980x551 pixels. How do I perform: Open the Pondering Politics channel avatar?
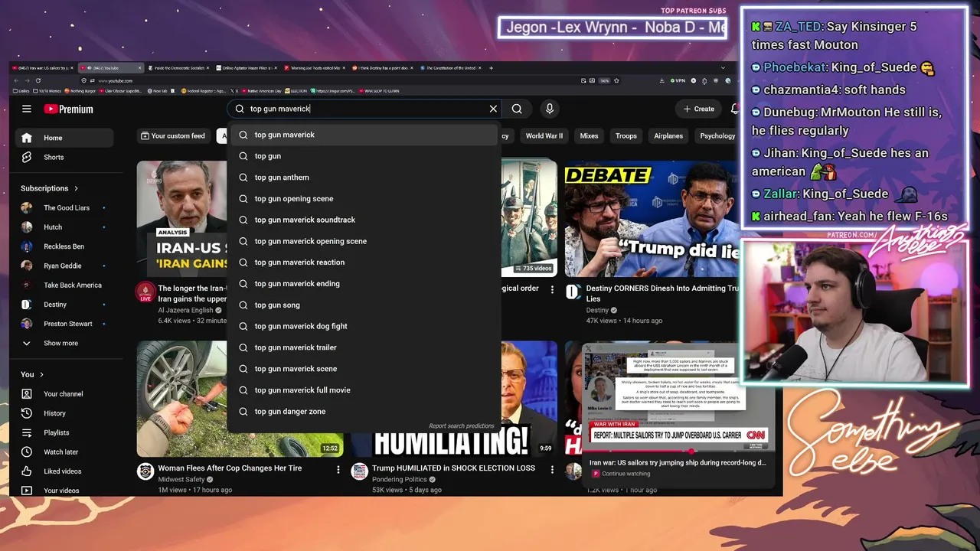pos(359,471)
